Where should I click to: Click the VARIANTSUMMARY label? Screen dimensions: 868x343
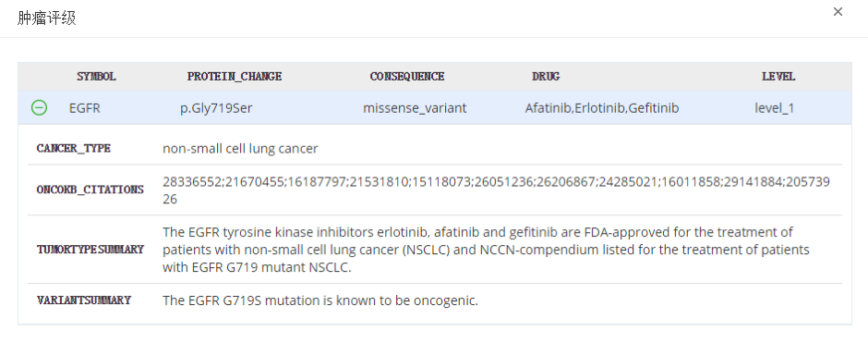pos(84,300)
